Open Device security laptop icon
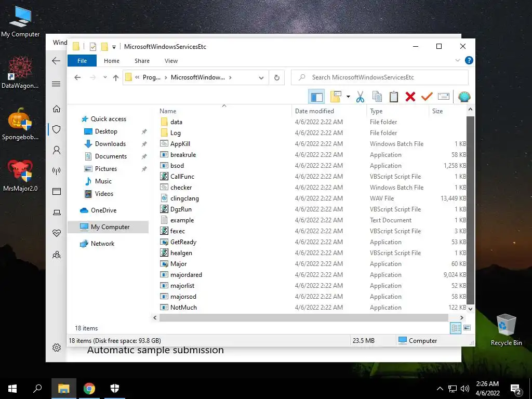Screen dimensions: 532x399 [x=57, y=212]
